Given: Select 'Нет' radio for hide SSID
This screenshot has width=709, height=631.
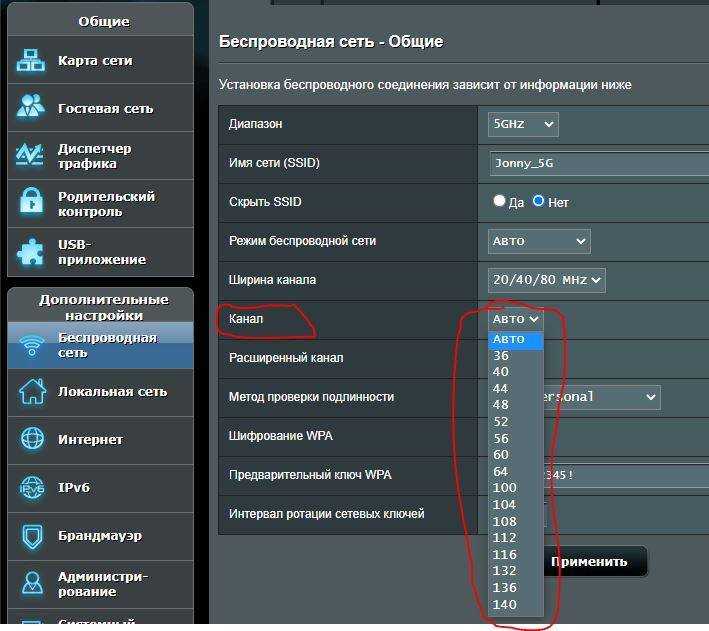Looking at the screenshot, I should (538, 201).
